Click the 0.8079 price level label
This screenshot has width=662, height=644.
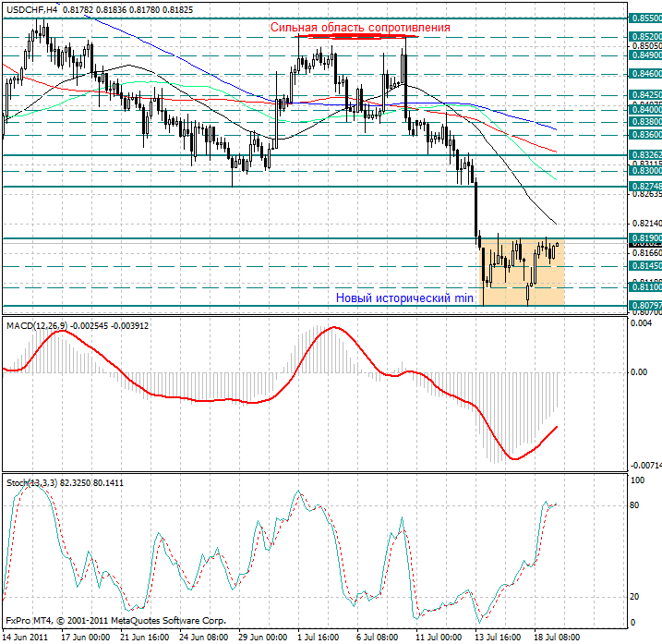click(644, 305)
